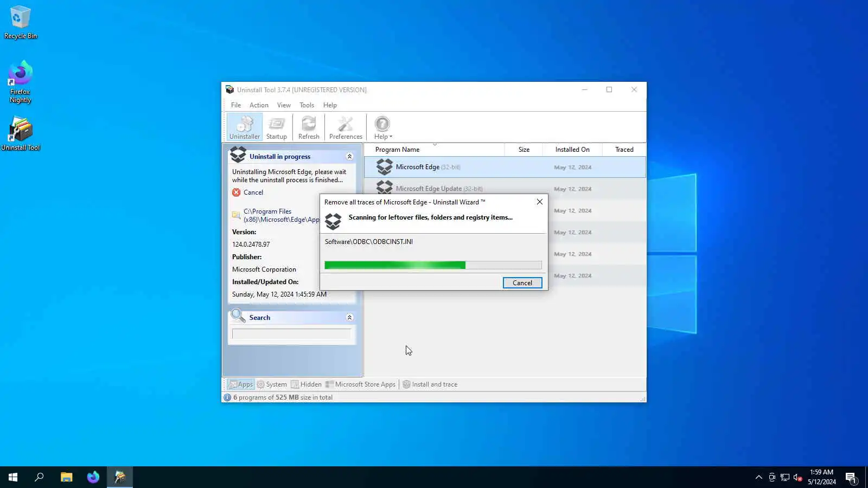The width and height of the screenshot is (868, 488).
Task: Open the taskbar clock and calendar
Action: point(821,477)
